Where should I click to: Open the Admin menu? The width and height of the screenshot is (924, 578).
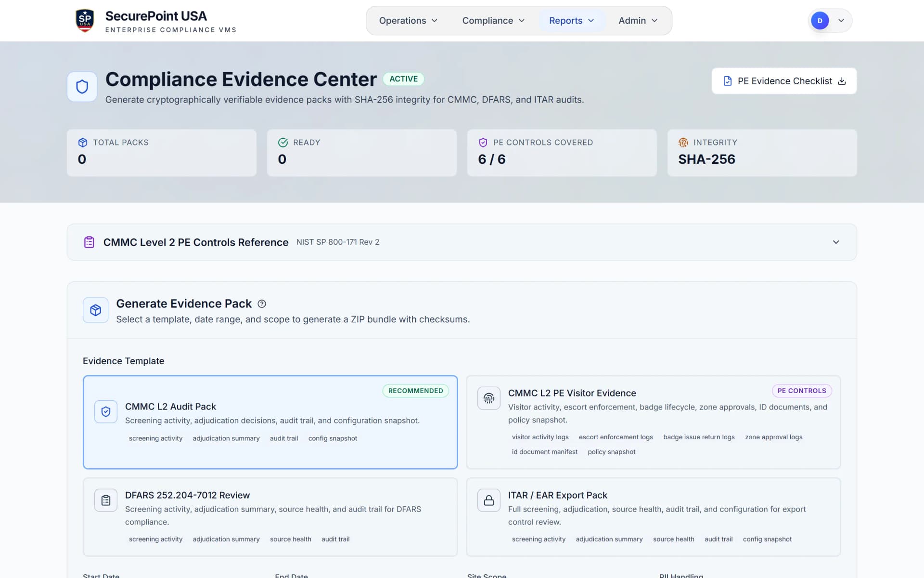pos(638,21)
